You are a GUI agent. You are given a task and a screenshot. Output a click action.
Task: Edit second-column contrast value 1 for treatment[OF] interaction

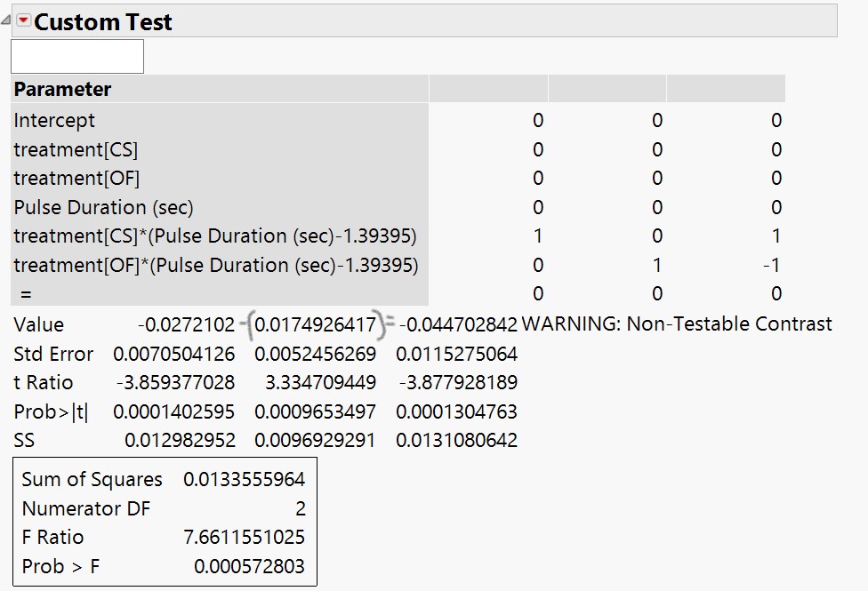[656, 265]
